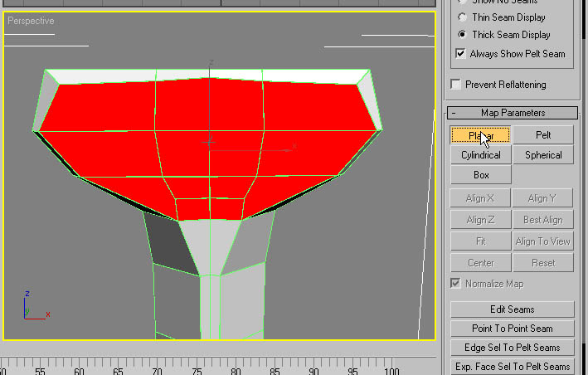
Task: Choose the Spherical mapping button
Action: 542,155
